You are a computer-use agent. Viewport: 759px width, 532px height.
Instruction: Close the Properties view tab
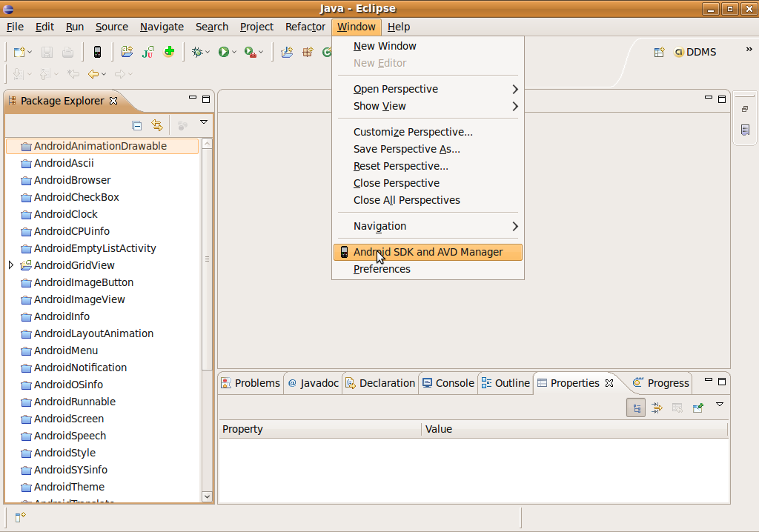point(609,383)
